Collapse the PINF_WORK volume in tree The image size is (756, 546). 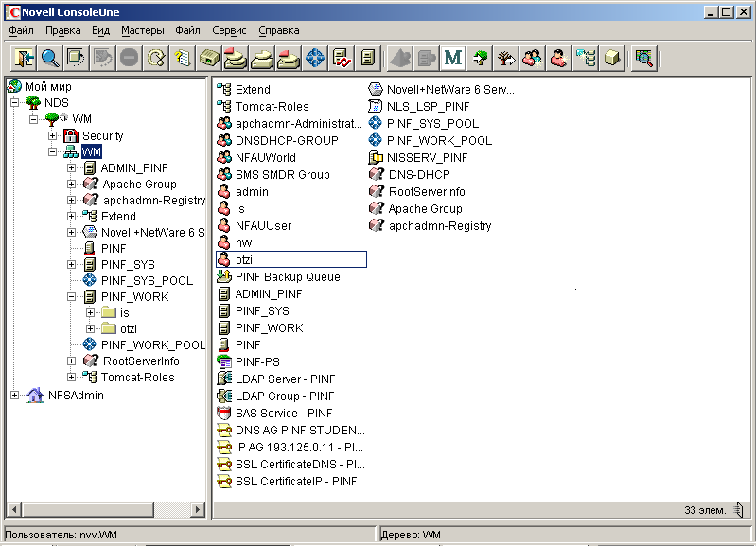(71, 296)
